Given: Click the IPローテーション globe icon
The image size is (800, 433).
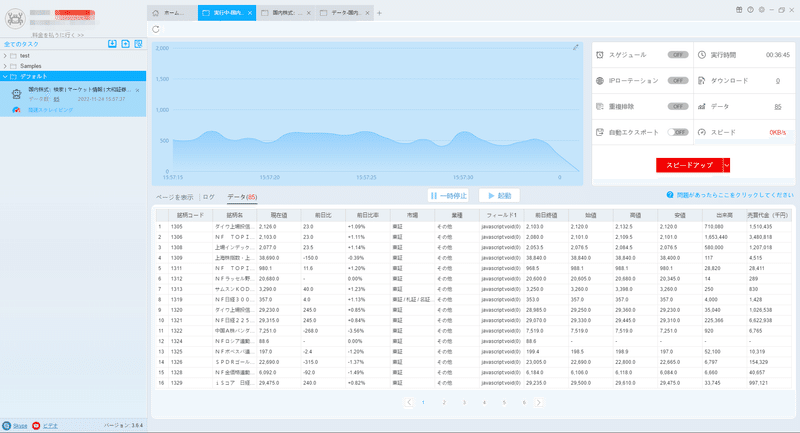Looking at the screenshot, I should tap(600, 81).
